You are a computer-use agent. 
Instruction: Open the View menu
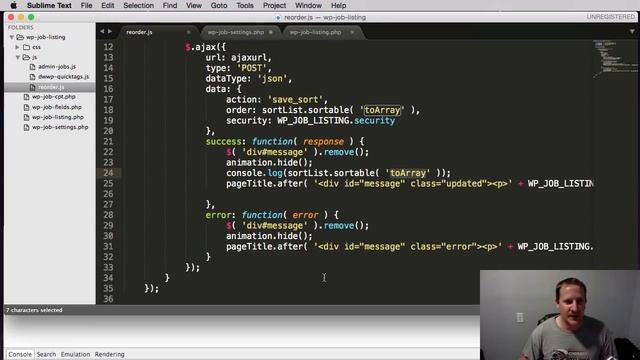(193, 5)
